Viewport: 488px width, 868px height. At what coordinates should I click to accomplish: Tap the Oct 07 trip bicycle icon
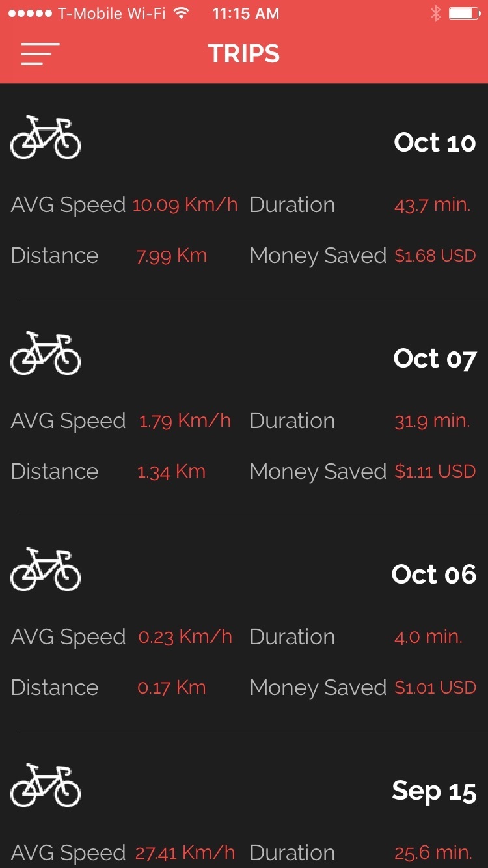pos(46,354)
